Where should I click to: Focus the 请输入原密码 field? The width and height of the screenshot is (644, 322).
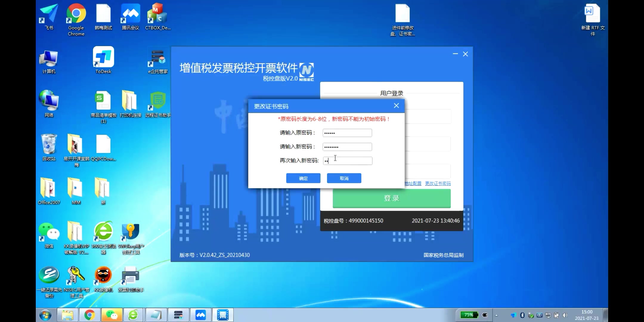(347, 133)
